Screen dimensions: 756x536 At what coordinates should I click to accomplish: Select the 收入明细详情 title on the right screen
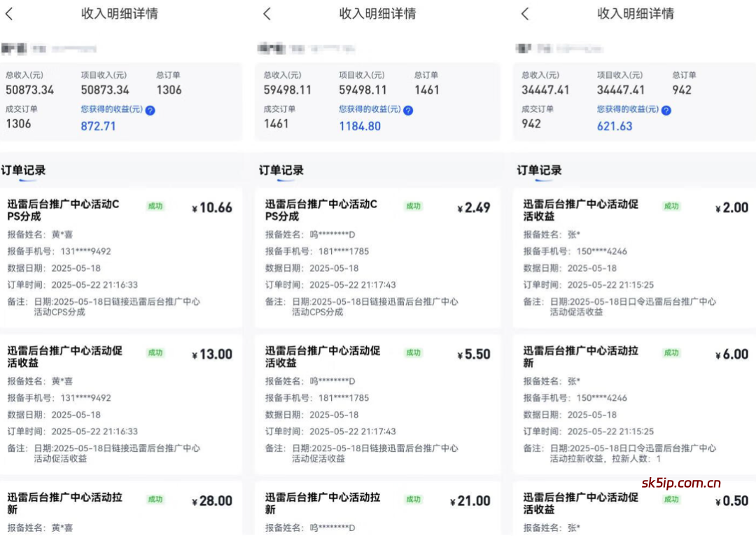click(635, 13)
